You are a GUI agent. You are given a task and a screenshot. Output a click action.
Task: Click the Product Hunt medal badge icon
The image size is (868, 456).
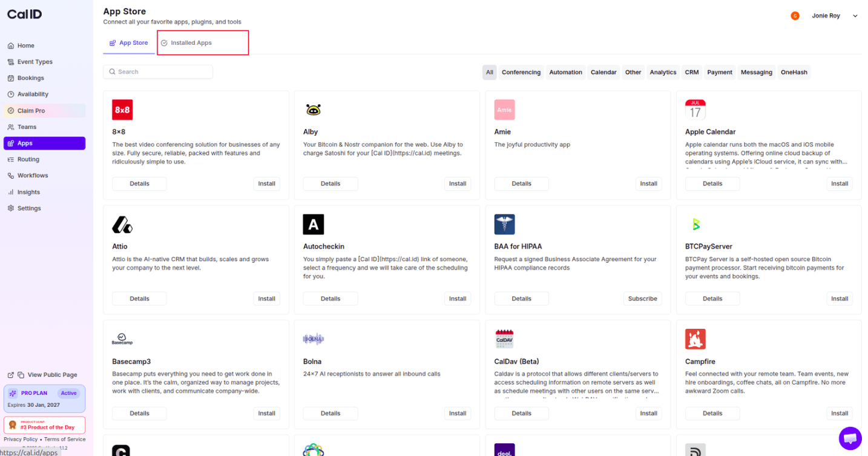point(12,425)
